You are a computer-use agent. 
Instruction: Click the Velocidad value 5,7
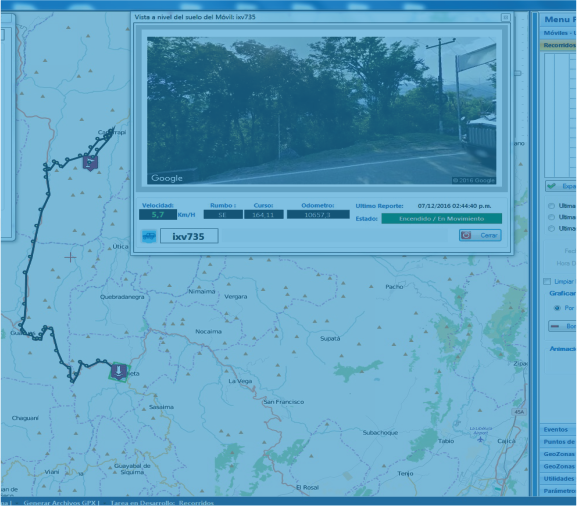[x=158, y=215]
